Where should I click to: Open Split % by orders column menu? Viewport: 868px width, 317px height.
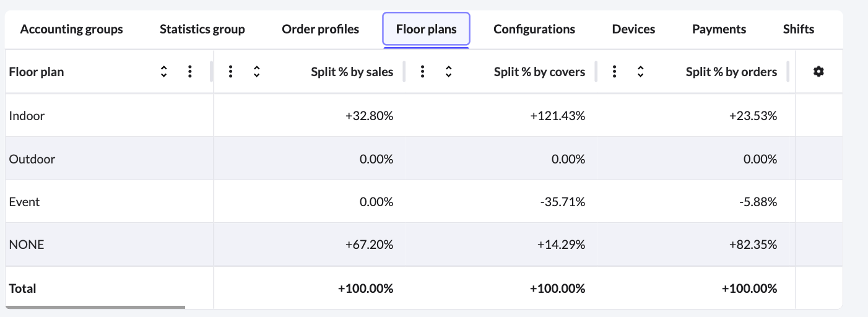tap(614, 72)
